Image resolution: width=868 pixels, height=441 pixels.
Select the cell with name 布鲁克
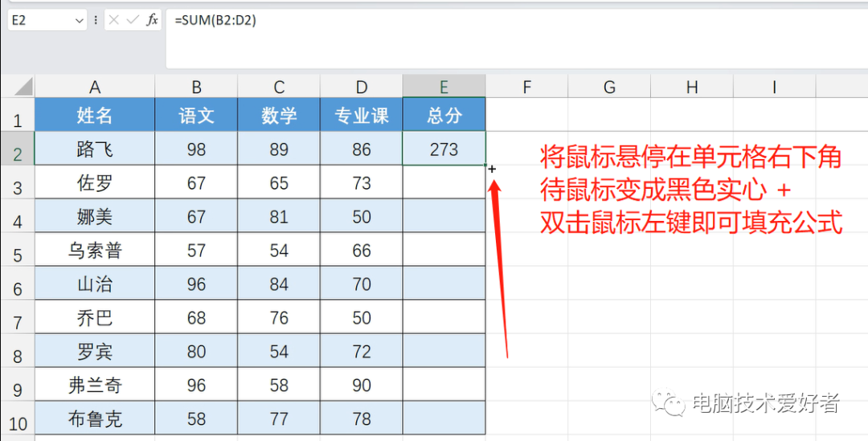point(95,419)
